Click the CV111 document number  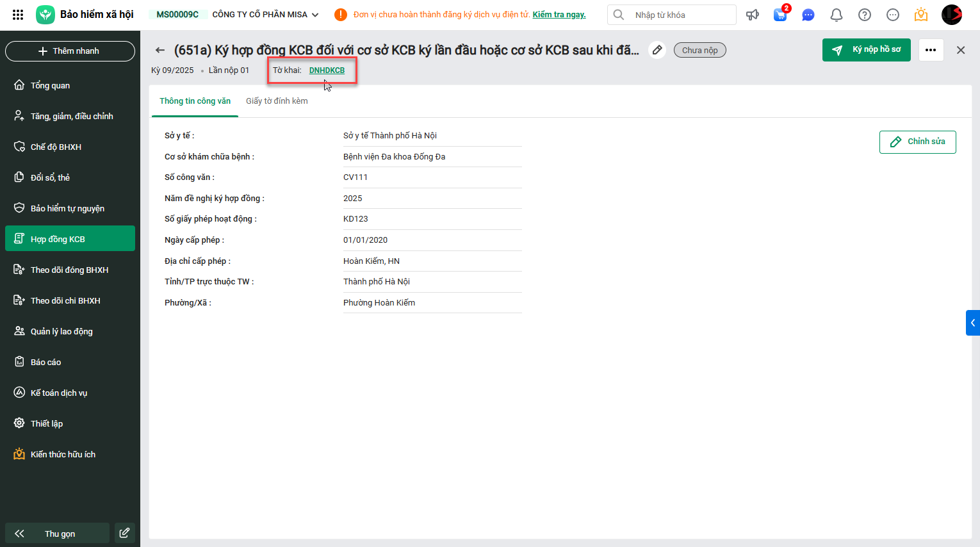(355, 177)
